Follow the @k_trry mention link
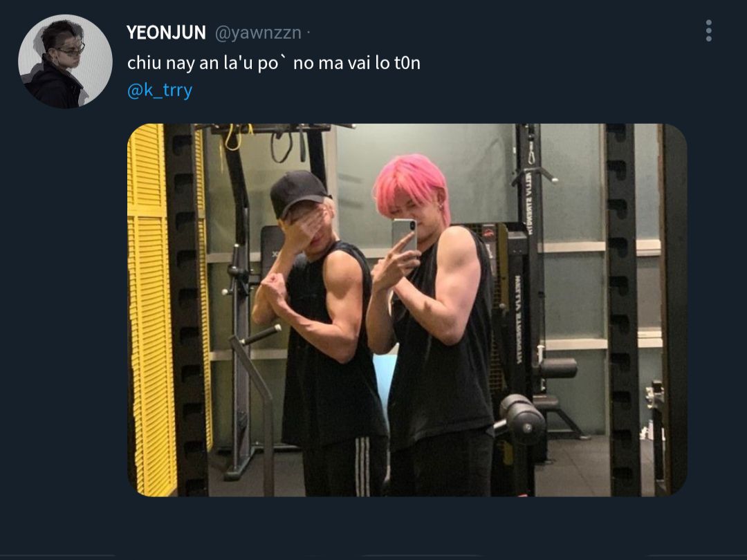This screenshot has height=560, width=747. coord(160,89)
